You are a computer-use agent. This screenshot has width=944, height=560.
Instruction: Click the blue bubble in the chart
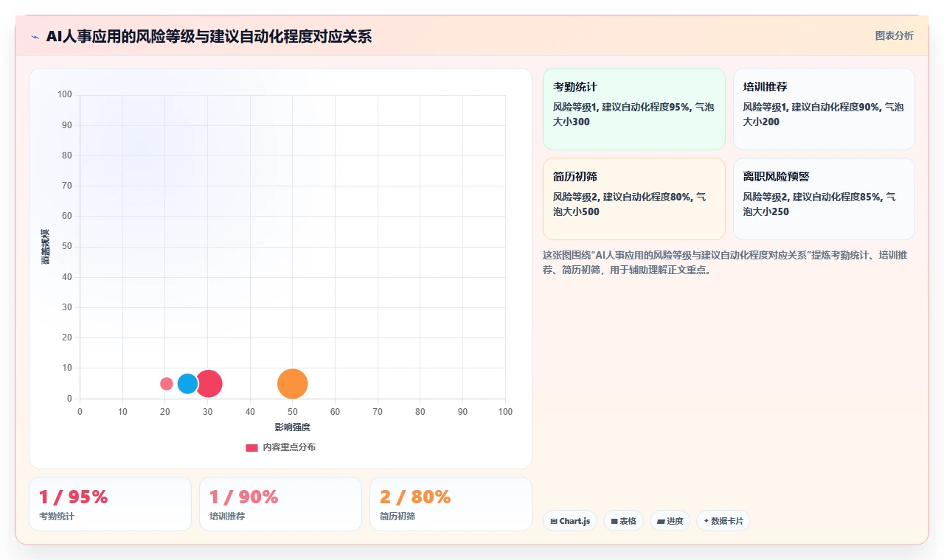187,384
